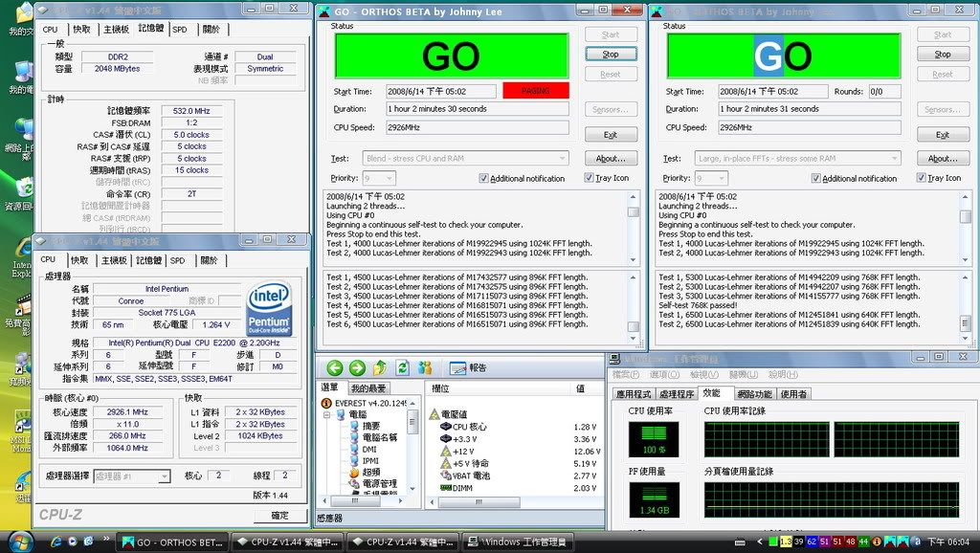Click the Task Manager title bar icon

[615, 359]
